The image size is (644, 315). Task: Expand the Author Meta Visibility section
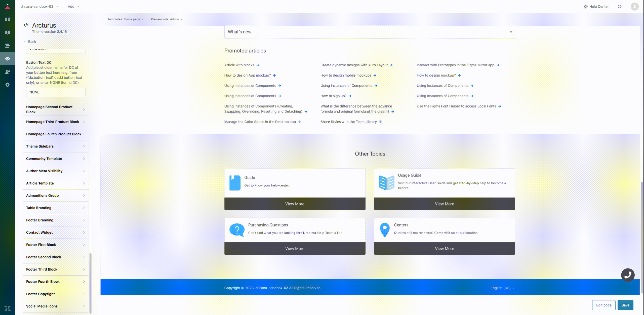click(56, 171)
